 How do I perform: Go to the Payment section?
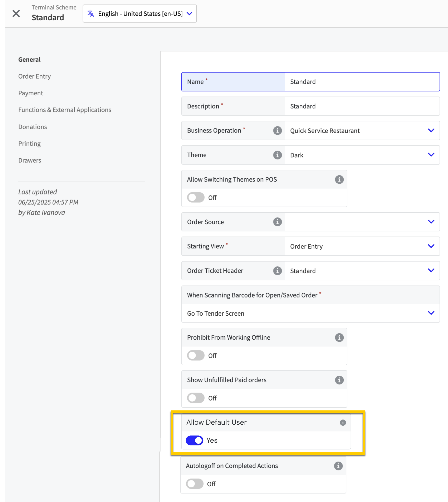(31, 93)
